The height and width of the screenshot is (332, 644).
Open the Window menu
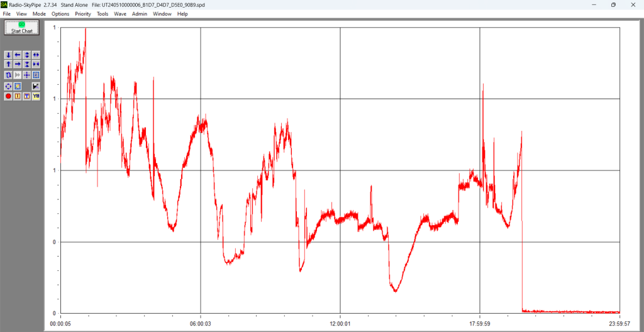[x=162, y=14]
